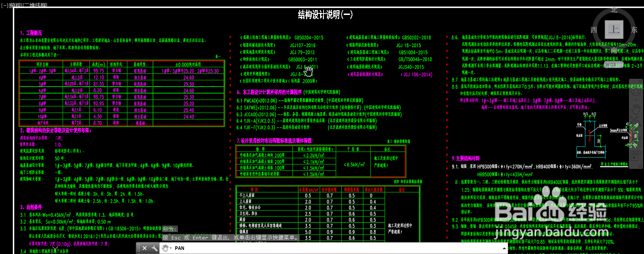Click table header 高度(m)

98,64
